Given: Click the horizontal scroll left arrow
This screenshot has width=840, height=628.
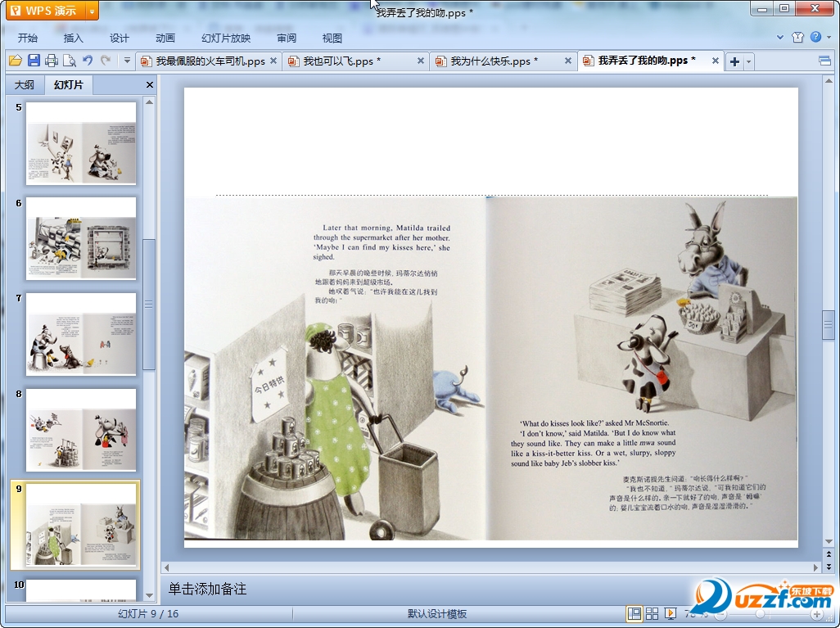Looking at the screenshot, I should click(166, 567).
